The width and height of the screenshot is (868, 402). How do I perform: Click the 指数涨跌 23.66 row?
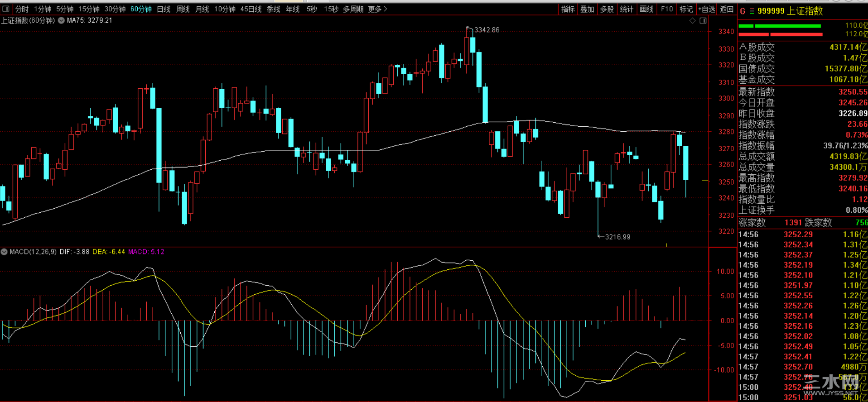[x=803, y=124]
